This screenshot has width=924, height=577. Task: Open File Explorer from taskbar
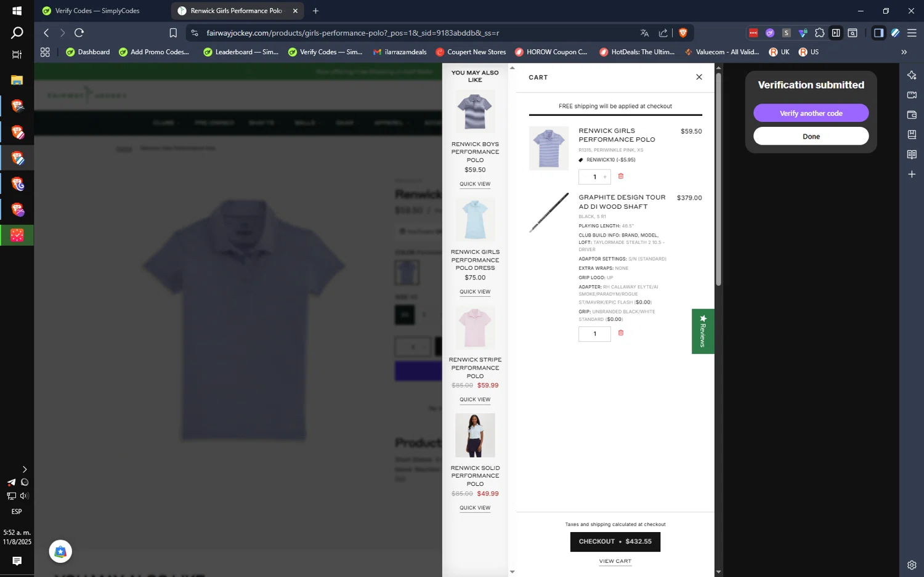tap(17, 80)
